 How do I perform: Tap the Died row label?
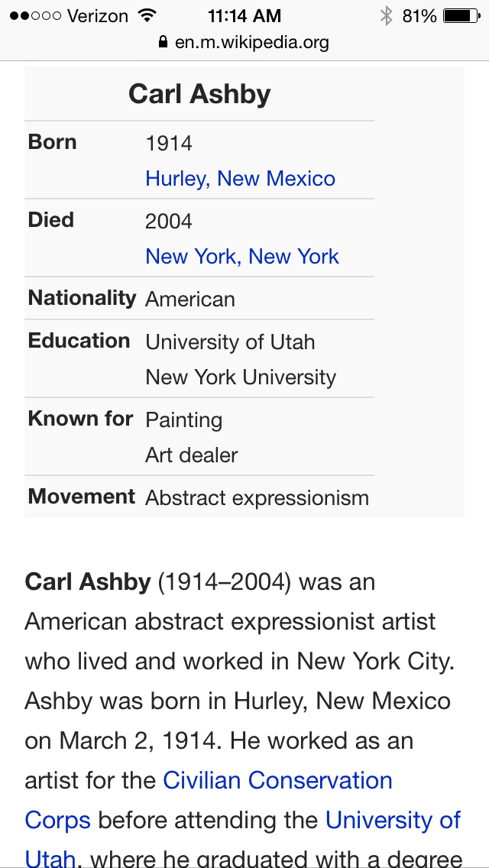coord(51,220)
